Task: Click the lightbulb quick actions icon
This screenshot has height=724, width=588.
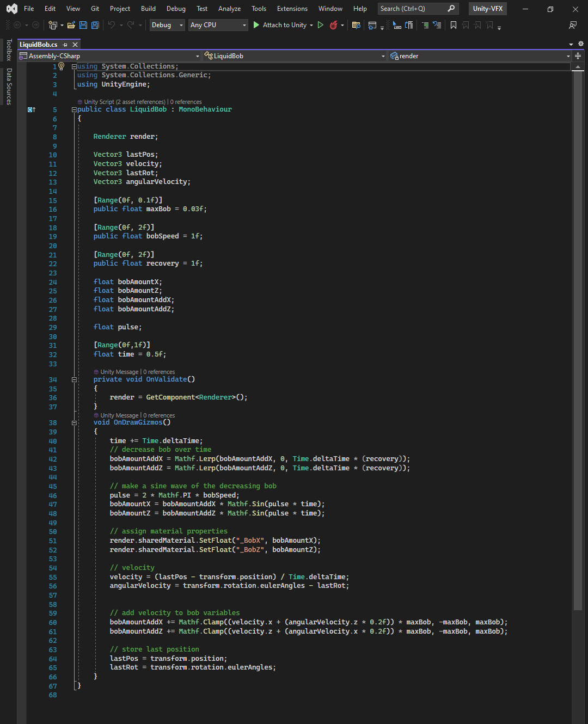Action: 61,66
